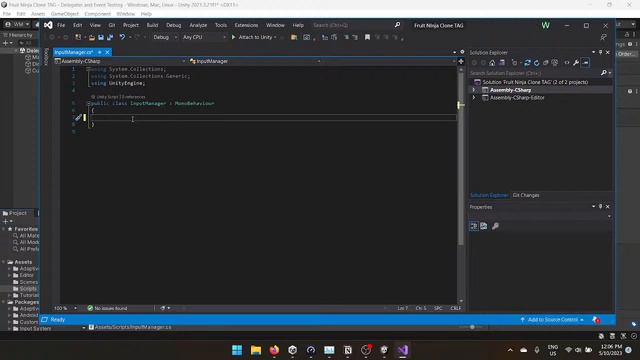Viewport: 640px width, 360px height.
Task: Click the Solution Explorer Home icon
Action: point(492,63)
